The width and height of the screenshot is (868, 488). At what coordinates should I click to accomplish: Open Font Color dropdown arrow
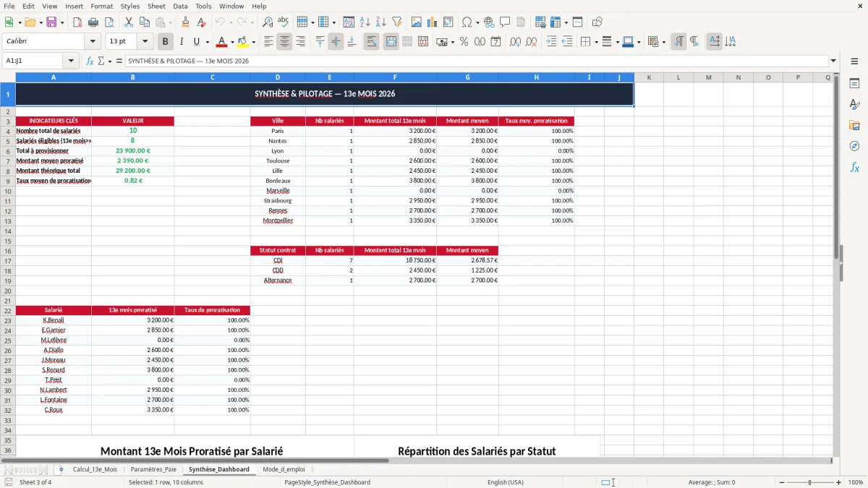coord(232,42)
